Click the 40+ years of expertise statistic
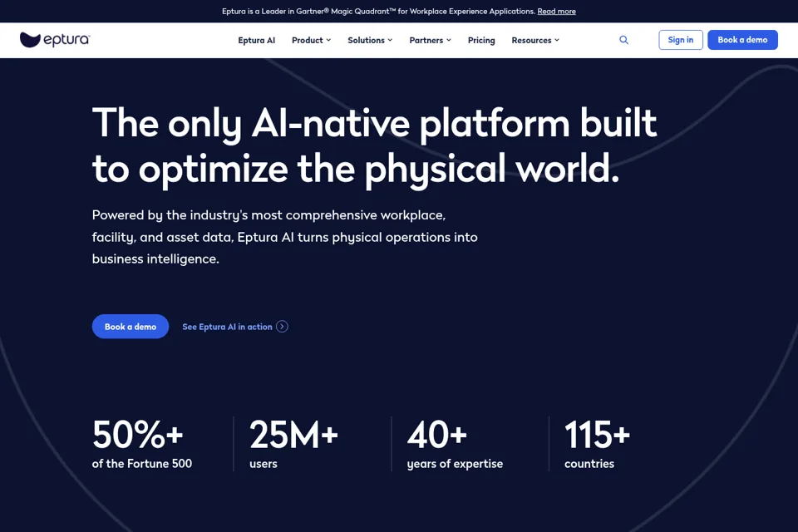 (x=455, y=443)
